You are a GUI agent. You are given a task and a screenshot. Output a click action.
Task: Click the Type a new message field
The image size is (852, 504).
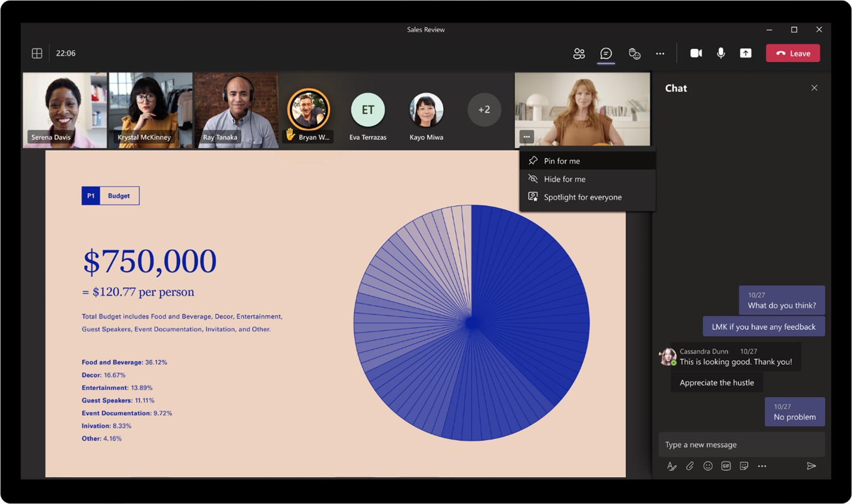[740, 444]
